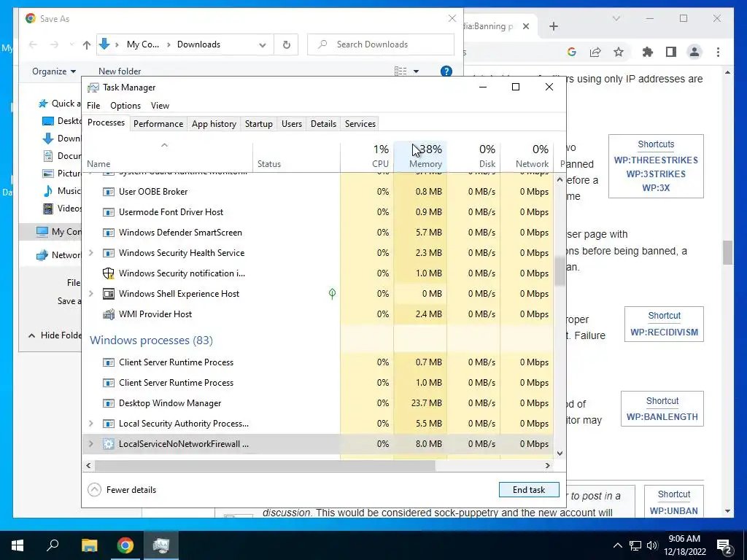The image size is (747, 560).
Task: Sort processes by the CPU column header
Action: tap(368, 157)
